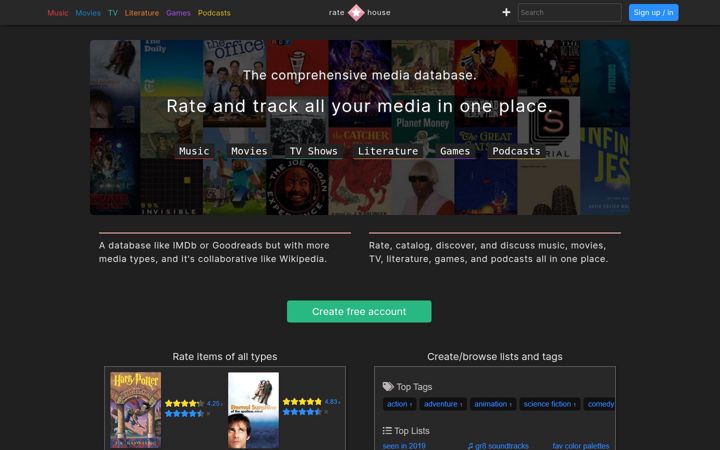Select the TV Shows label in hero banner
720x450 pixels.
point(314,151)
